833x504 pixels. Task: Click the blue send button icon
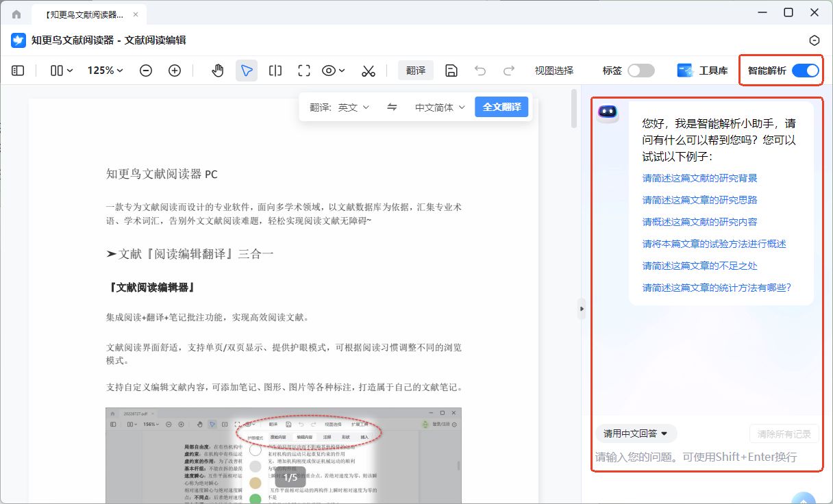point(804,498)
